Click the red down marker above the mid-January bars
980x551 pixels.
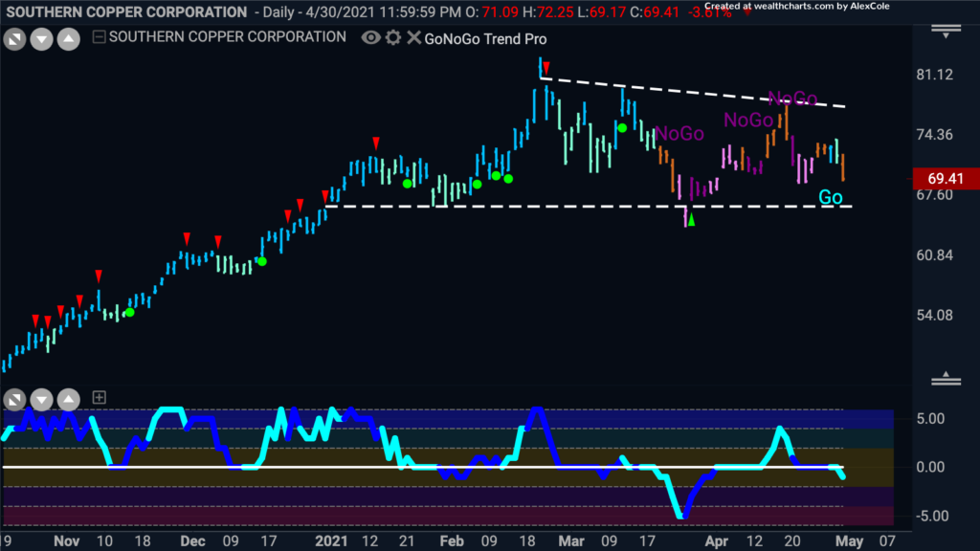(x=375, y=143)
